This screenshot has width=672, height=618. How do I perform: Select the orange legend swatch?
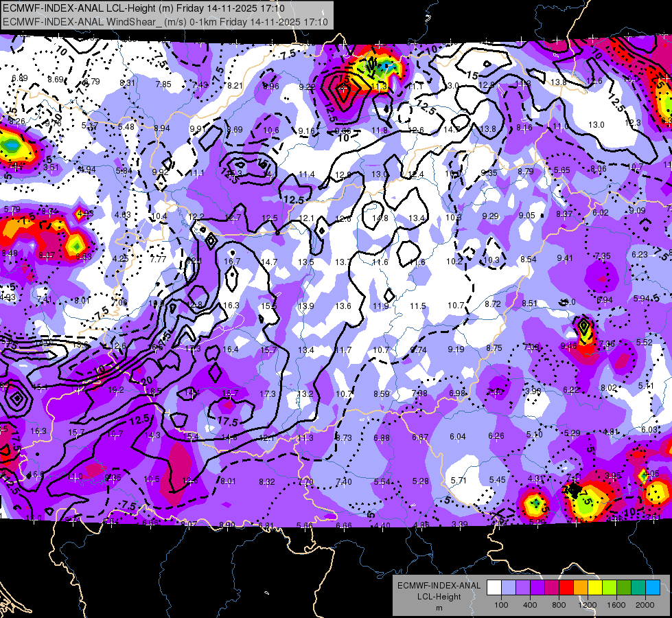(x=581, y=588)
